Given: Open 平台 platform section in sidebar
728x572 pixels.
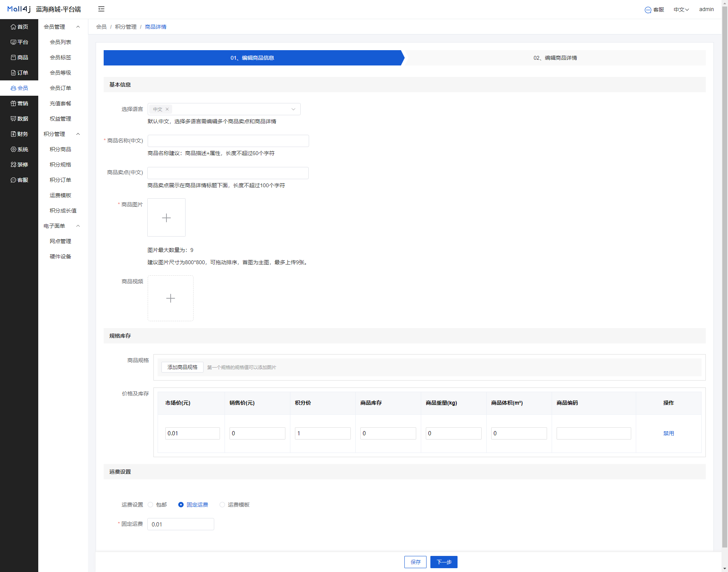Looking at the screenshot, I should pos(19,42).
